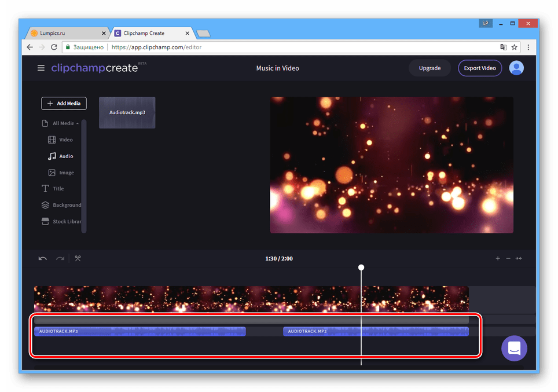This screenshot has width=558, height=392.
Task: Click the timeline playhead handle
Action: coord(361,268)
